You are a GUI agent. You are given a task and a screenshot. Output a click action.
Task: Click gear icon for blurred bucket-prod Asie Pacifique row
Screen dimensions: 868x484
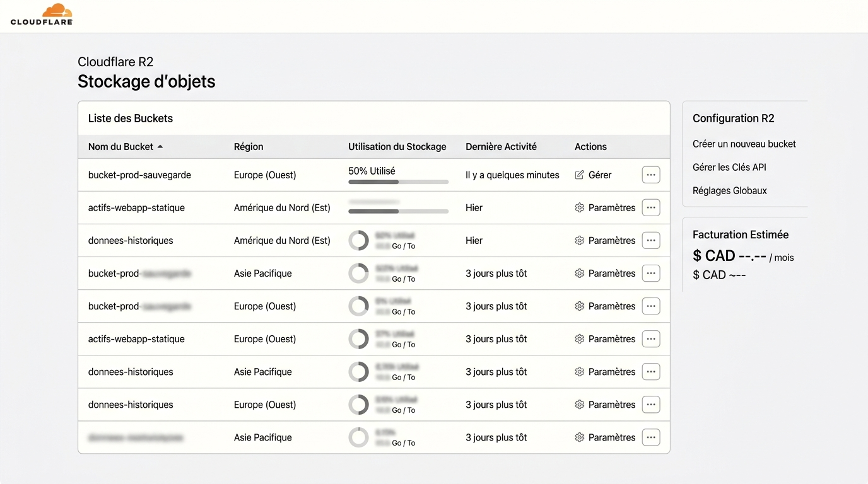click(x=580, y=273)
